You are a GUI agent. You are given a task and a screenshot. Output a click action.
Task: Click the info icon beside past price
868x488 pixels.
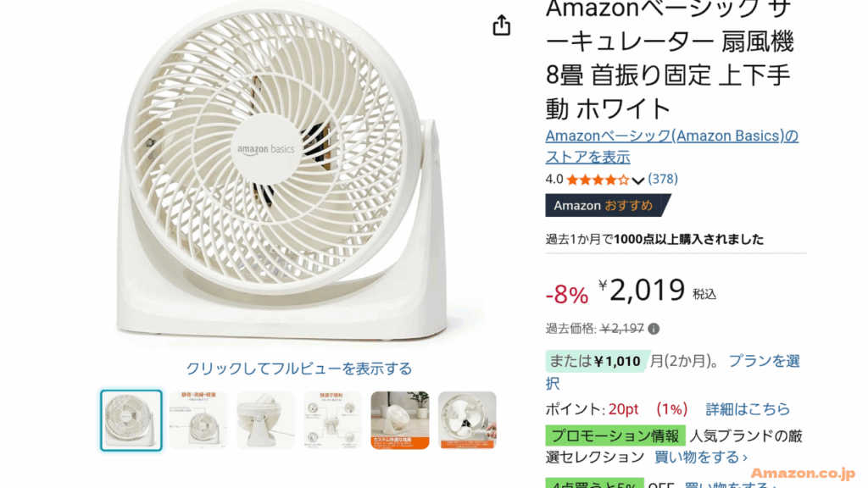(654, 329)
